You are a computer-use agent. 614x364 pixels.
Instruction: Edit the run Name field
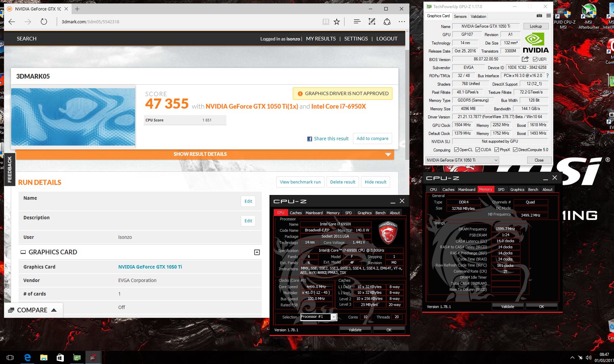click(248, 201)
